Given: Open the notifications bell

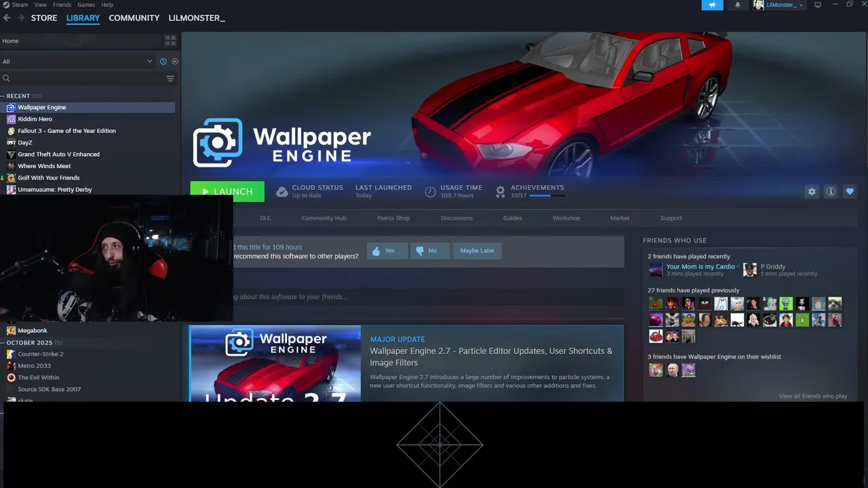Looking at the screenshot, I should coord(738,5).
